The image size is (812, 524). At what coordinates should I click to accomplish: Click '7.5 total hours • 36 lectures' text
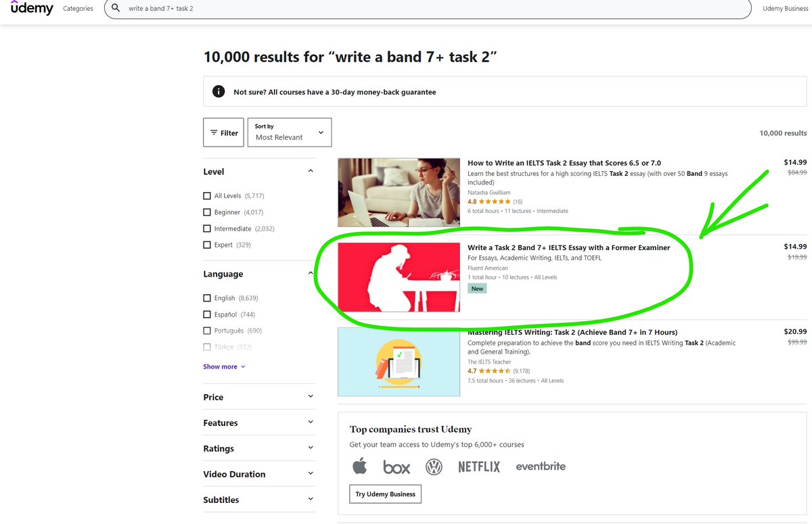click(501, 381)
